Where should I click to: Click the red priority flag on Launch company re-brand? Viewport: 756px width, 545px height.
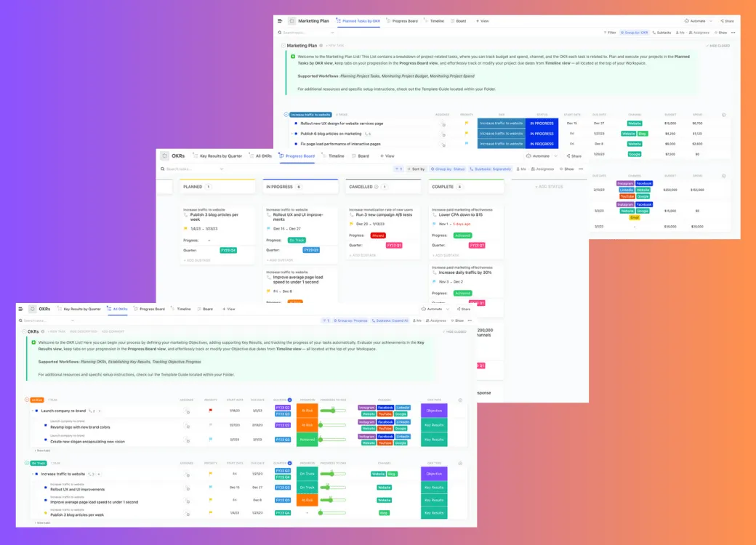coord(211,411)
